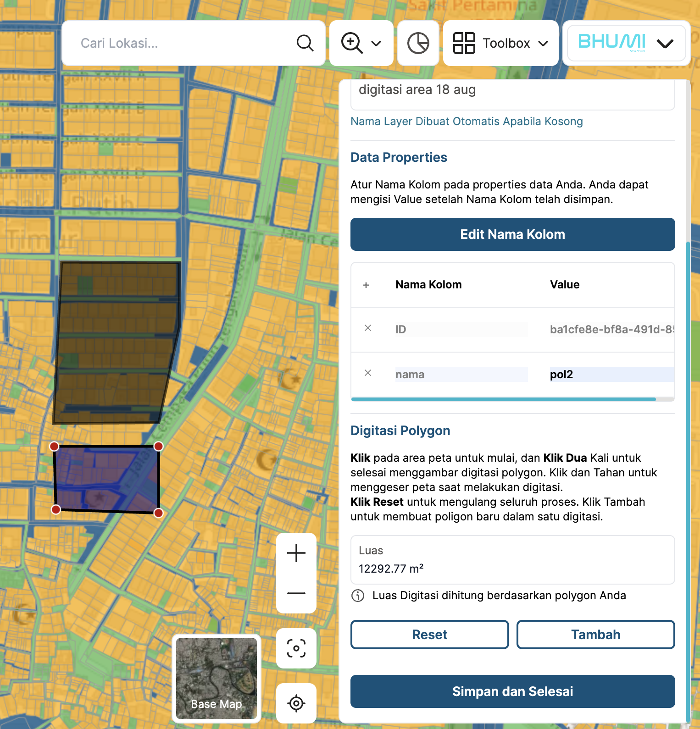
Task: Click the horizontal scrollbar under properties table
Action: 503,399
